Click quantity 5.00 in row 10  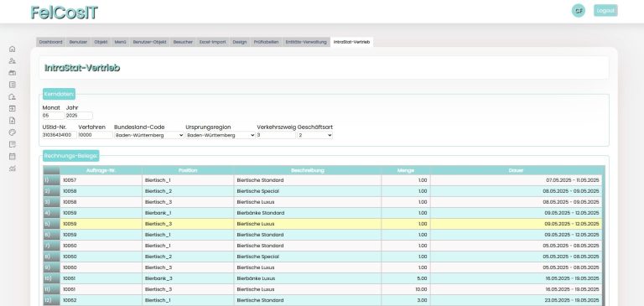423,278
